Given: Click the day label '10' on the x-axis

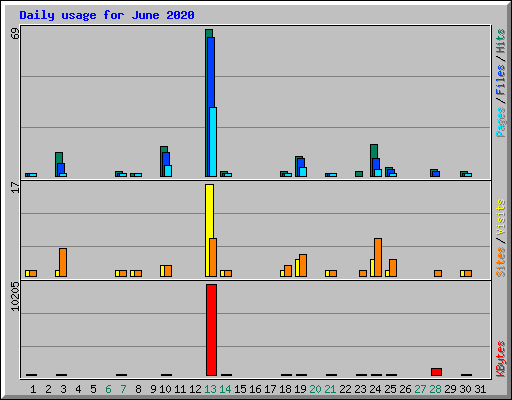Looking at the screenshot, I should [165, 389].
